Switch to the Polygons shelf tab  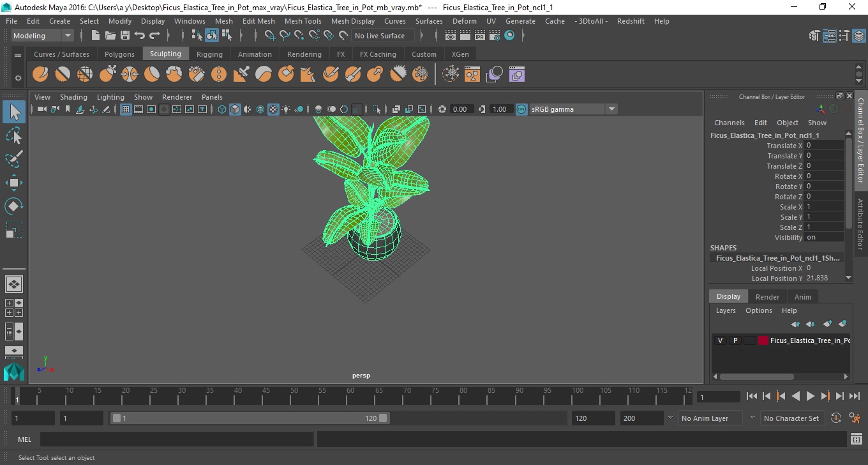[119, 54]
